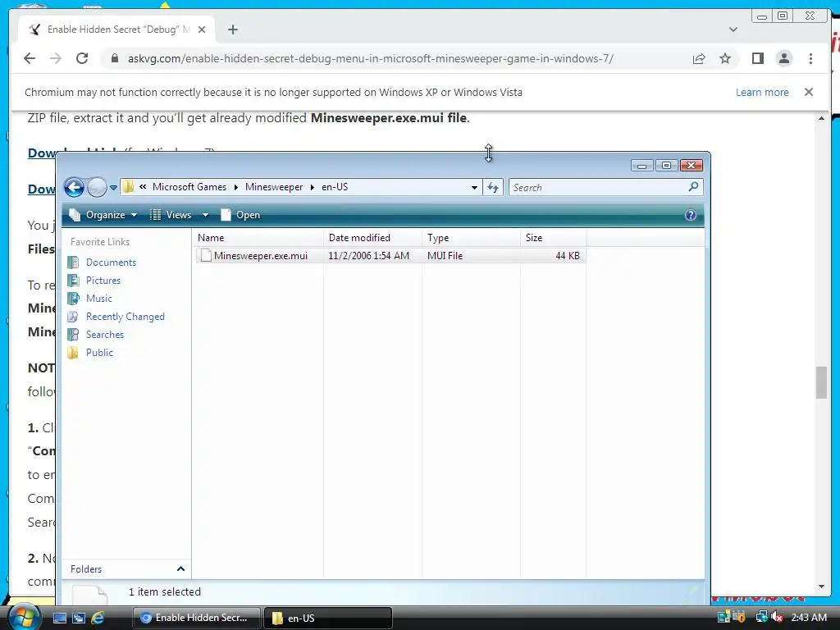Click Show Desktop in Quick Launch
The width and height of the screenshot is (840, 630).
[59, 618]
